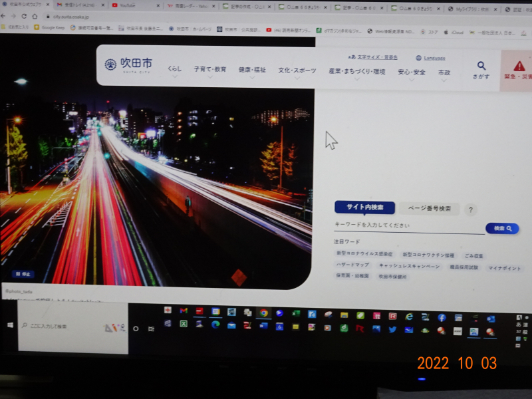The width and height of the screenshot is (532, 399).
Task: Switch to the YouTube browser tab
Action: [x=136, y=5]
